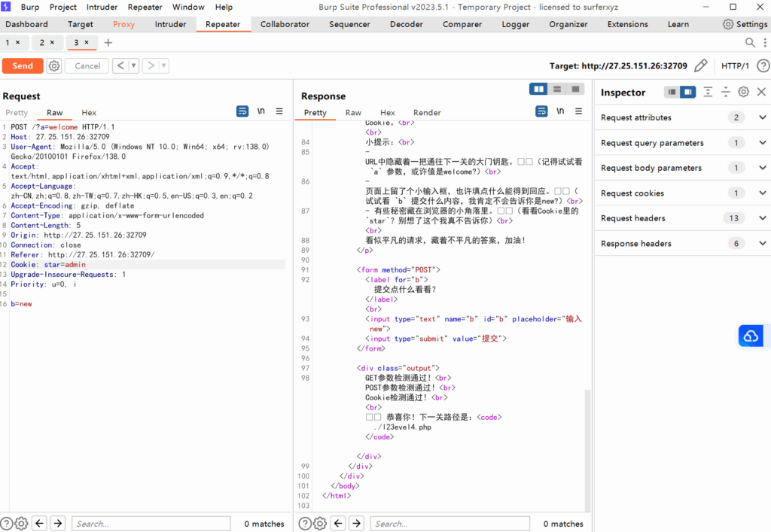Switch Request view to Hex
The width and height of the screenshot is (771, 532).
pyautogui.click(x=89, y=112)
